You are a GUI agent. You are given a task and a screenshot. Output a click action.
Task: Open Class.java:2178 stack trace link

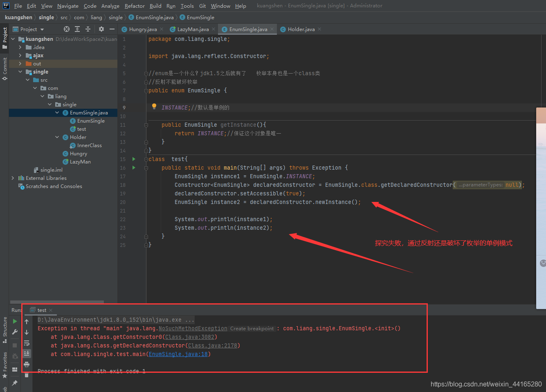(x=213, y=345)
